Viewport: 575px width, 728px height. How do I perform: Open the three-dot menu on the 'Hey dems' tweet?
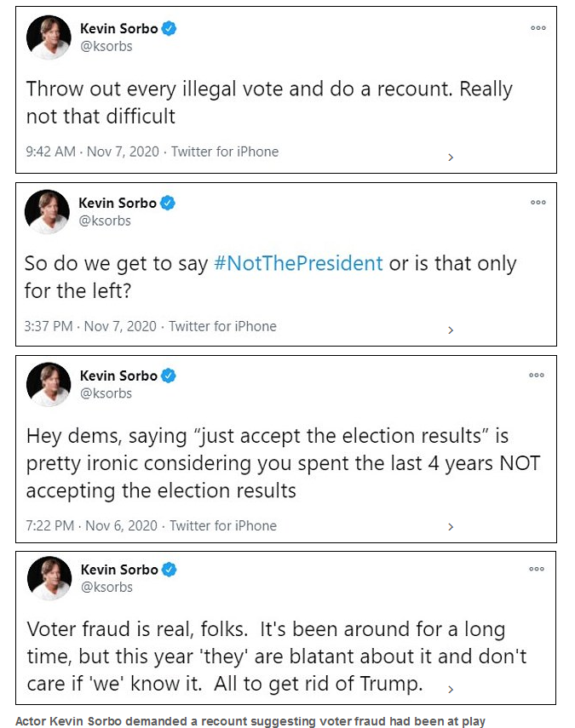(x=538, y=375)
